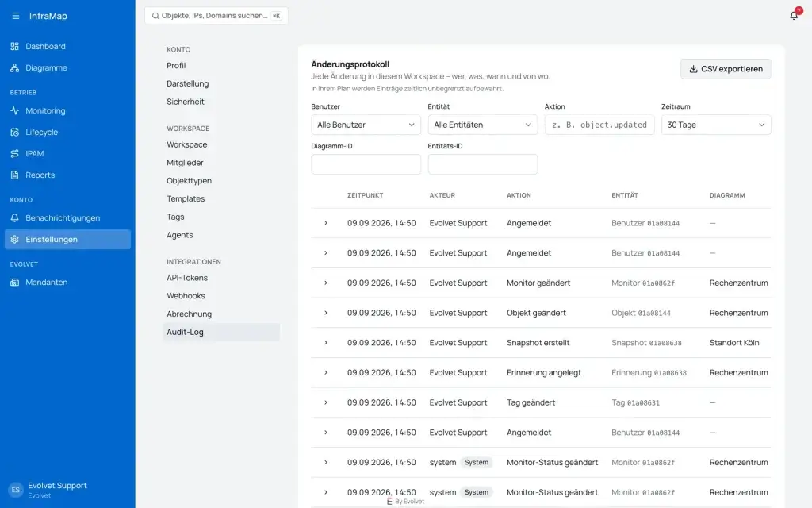Click the Reports document icon
Viewport: 812px width, 508px height.
point(14,175)
